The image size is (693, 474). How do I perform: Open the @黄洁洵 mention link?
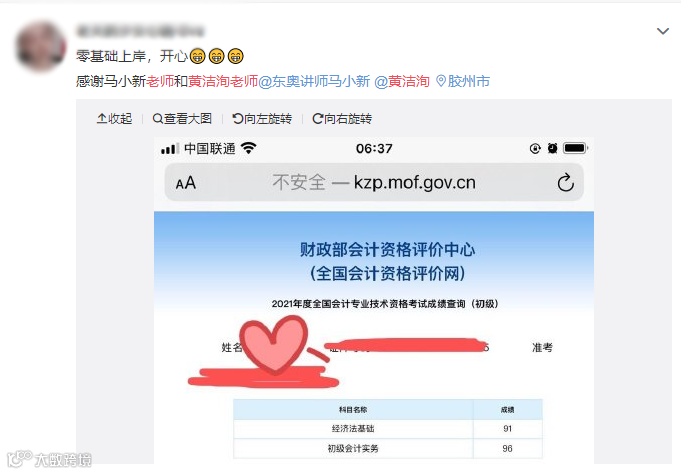[x=402, y=81]
